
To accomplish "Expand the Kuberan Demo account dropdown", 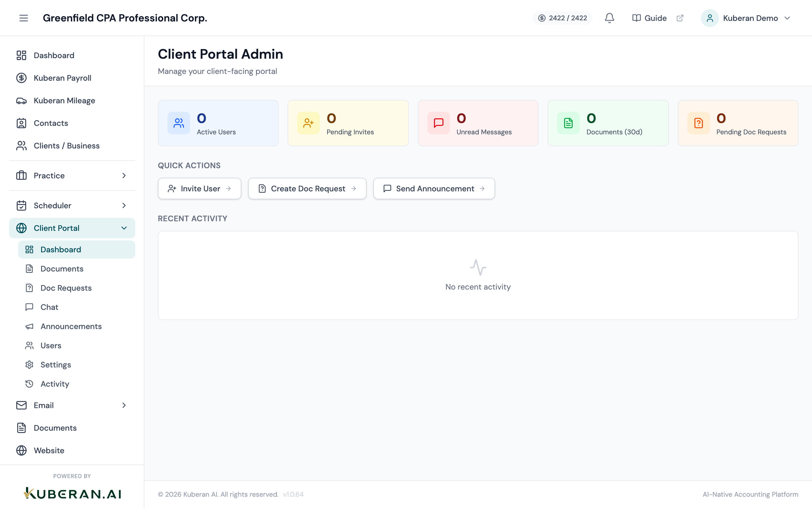I will coord(787,18).
